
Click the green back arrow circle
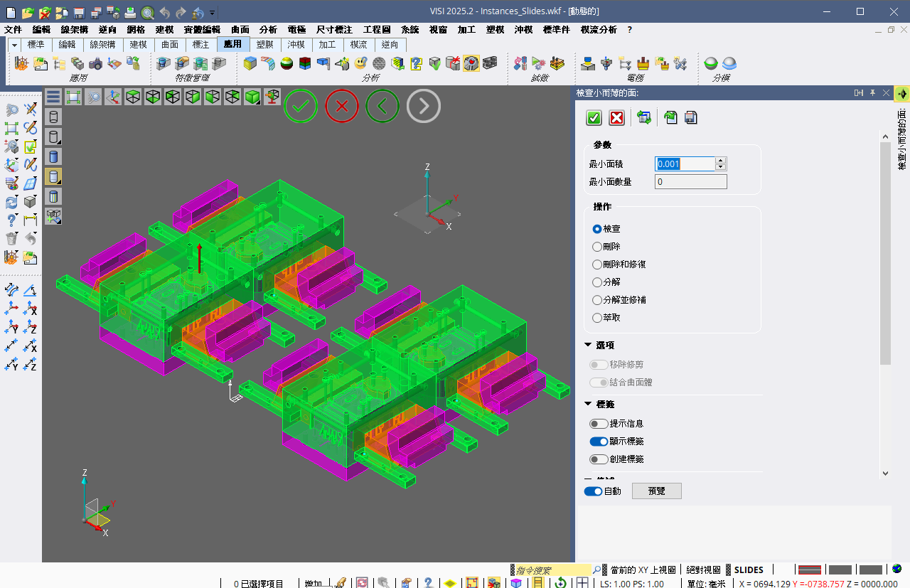[x=382, y=107]
